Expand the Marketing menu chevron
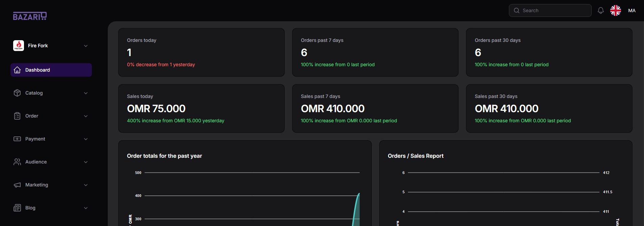644x226 pixels. pyautogui.click(x=86, y=185)
